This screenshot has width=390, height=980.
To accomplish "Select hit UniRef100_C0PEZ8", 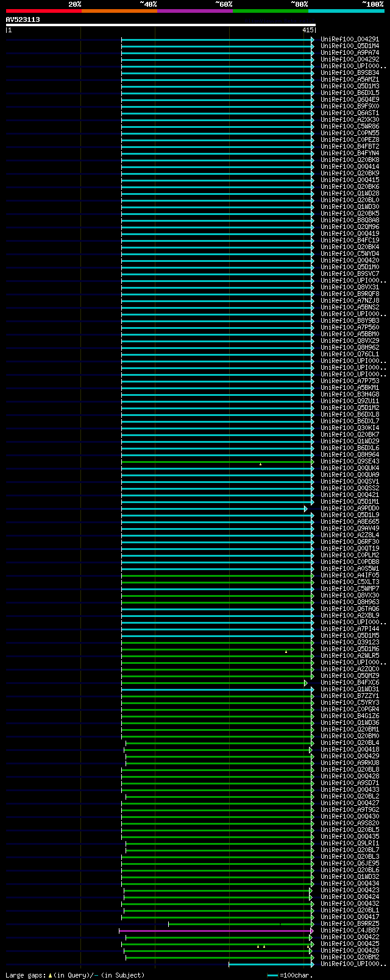I will pyautogui.click(x=350, y=139).
